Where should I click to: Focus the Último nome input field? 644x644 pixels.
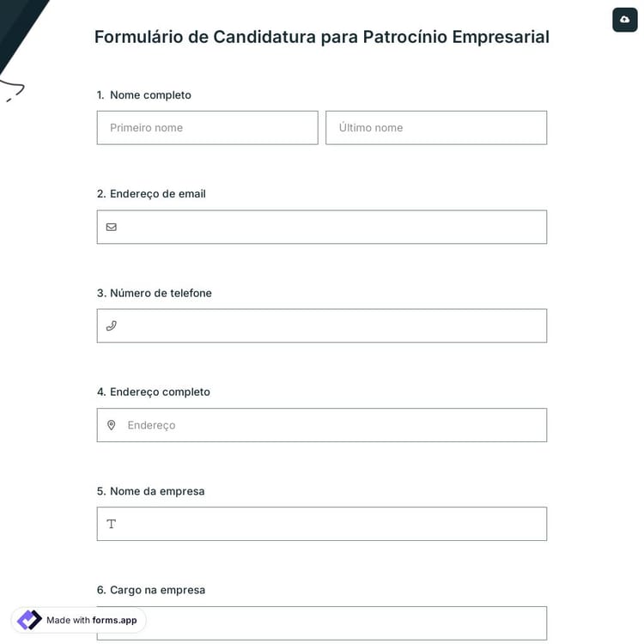[435, 128]
